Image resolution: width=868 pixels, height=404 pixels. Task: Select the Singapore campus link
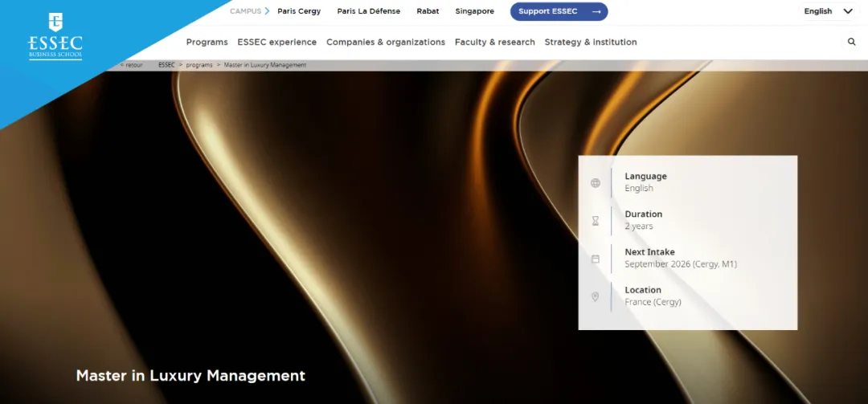(474, 11)
